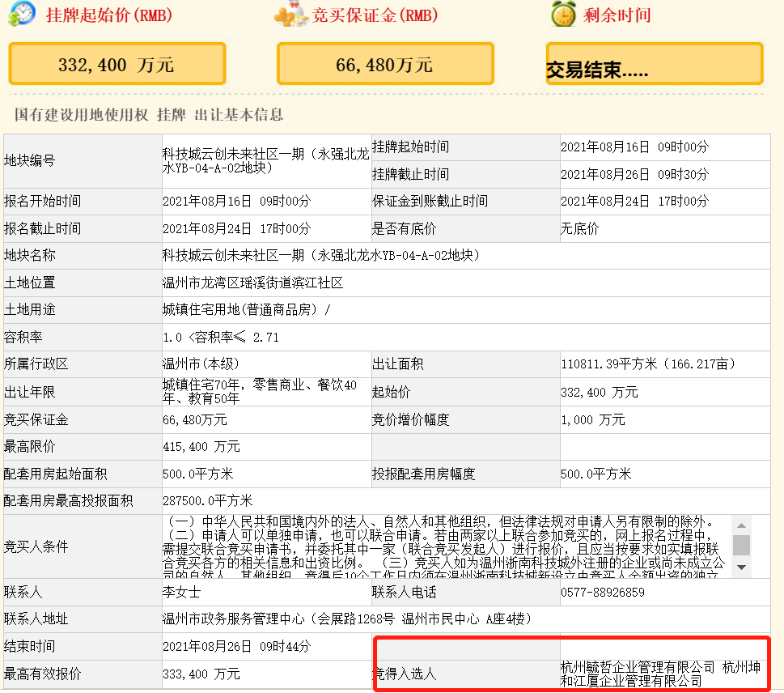Click the 竞买保证金(RMB) heading

click(375, 15)
